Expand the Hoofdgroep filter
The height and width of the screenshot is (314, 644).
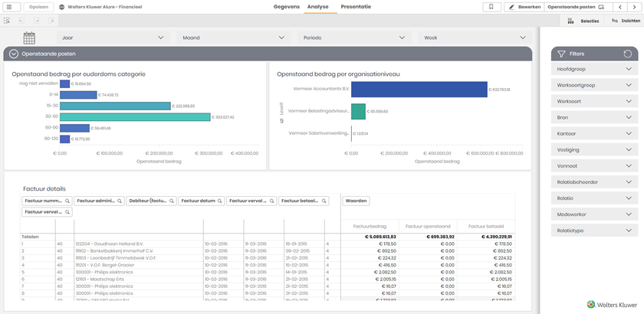pyautogui.click(x=594, y=69)
